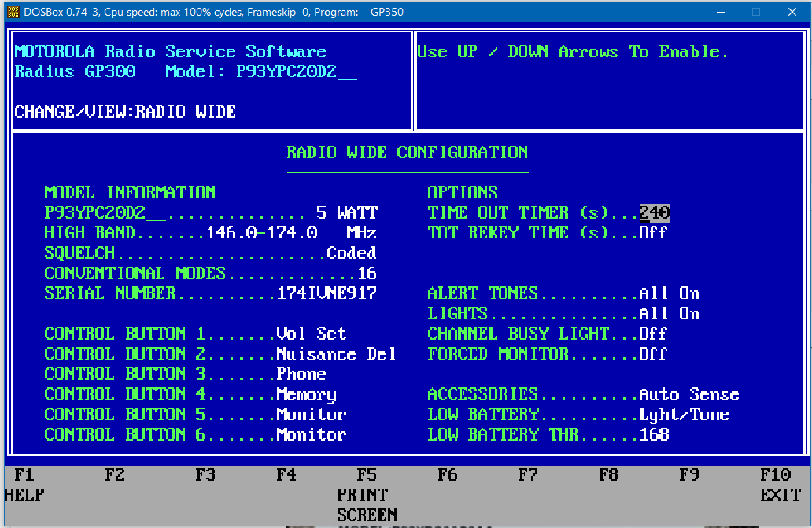Image resolution: width=812 pixels, height=528 pixels.
Task: Click the F9 function key label
Action: click(x=689, y=475)
